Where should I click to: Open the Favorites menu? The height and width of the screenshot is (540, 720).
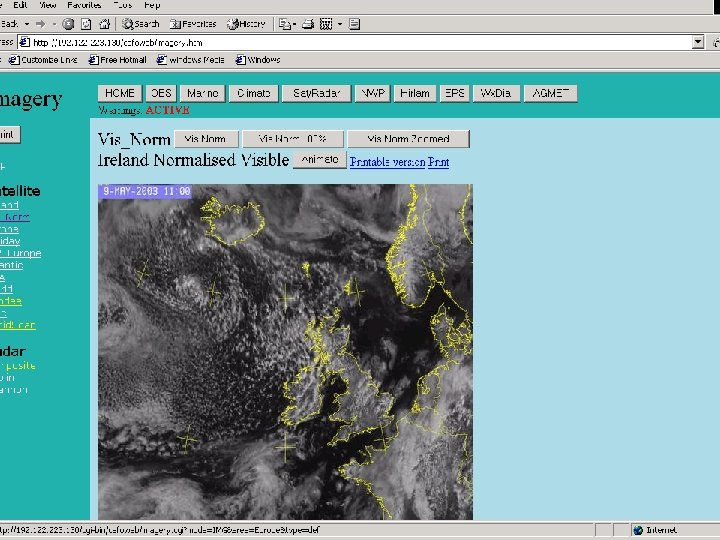[x=84, y=5]
